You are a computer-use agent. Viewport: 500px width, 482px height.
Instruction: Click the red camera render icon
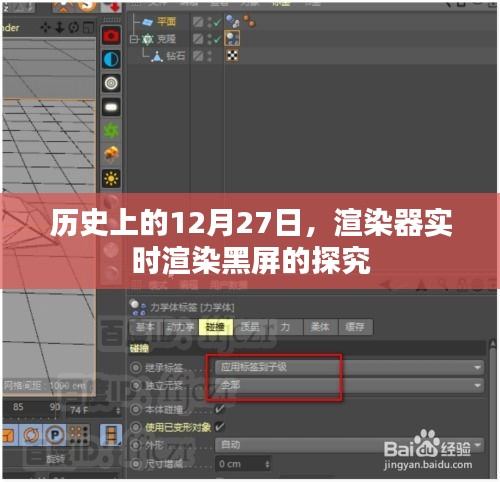click(111, 35)
